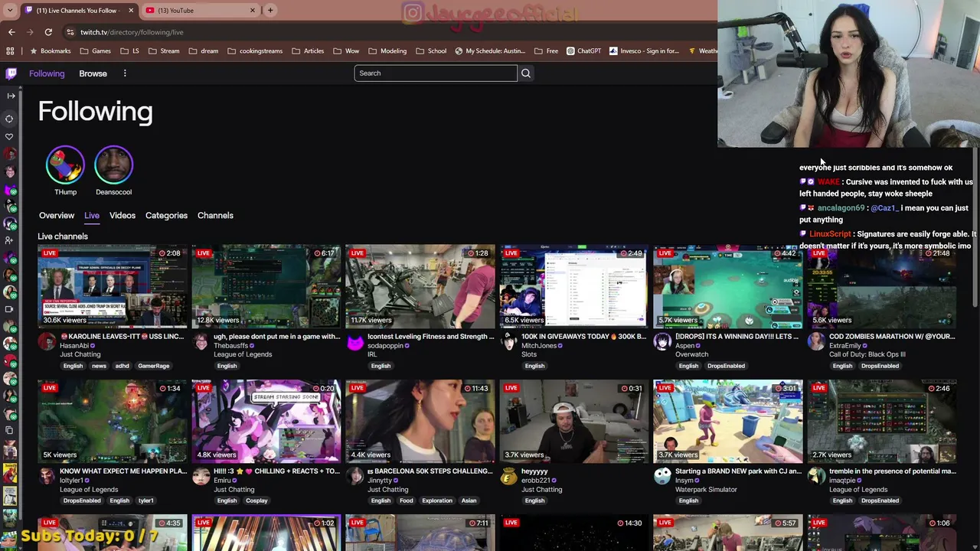
Task: Reload the page with the refresh icon
Action: click(48, 32)
